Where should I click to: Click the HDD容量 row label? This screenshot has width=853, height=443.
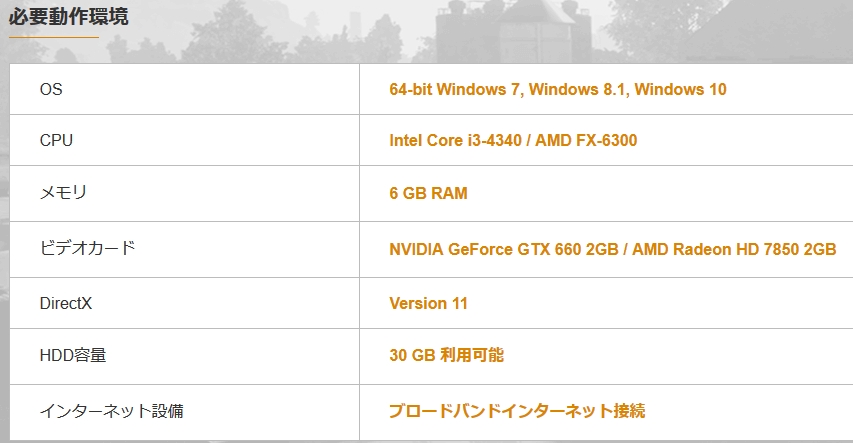73,355
